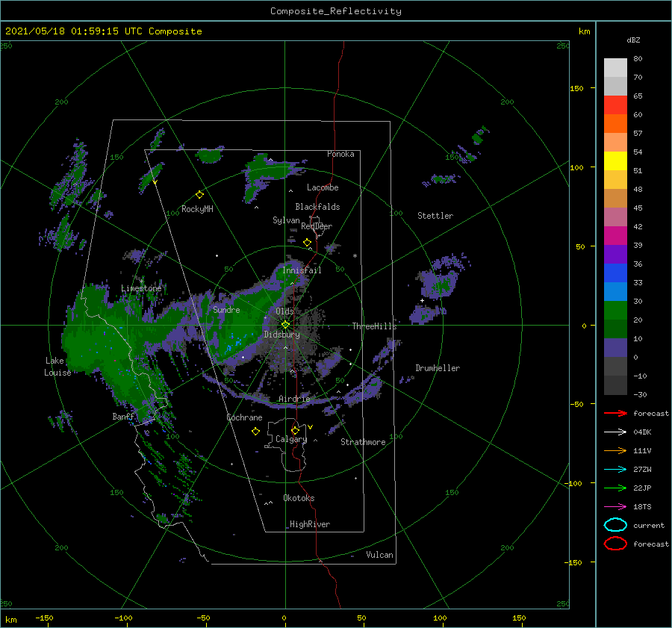Click the 04DK legend label

642,432
